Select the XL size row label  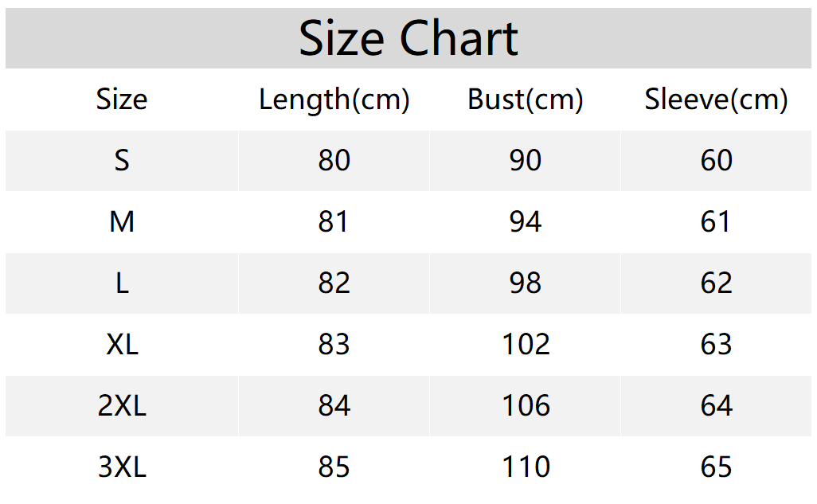122,345
